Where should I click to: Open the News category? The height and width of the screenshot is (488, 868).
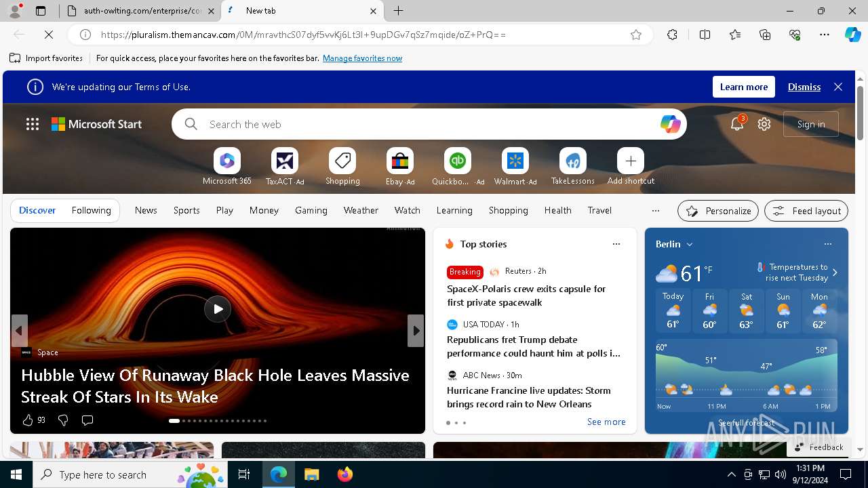[146, 210]
